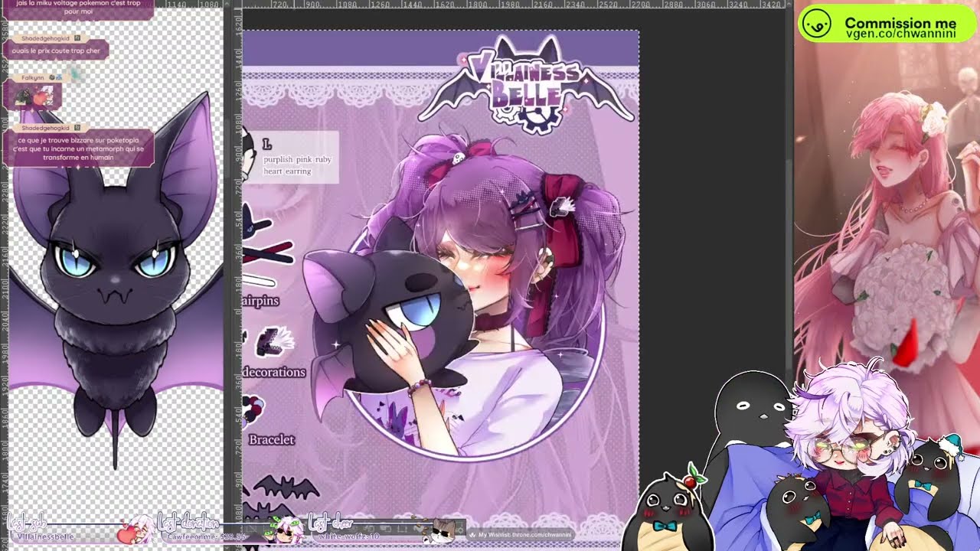Select the Falkynn chat username
The width and height of the screenshot is (980, 551).
coord(33,77)
